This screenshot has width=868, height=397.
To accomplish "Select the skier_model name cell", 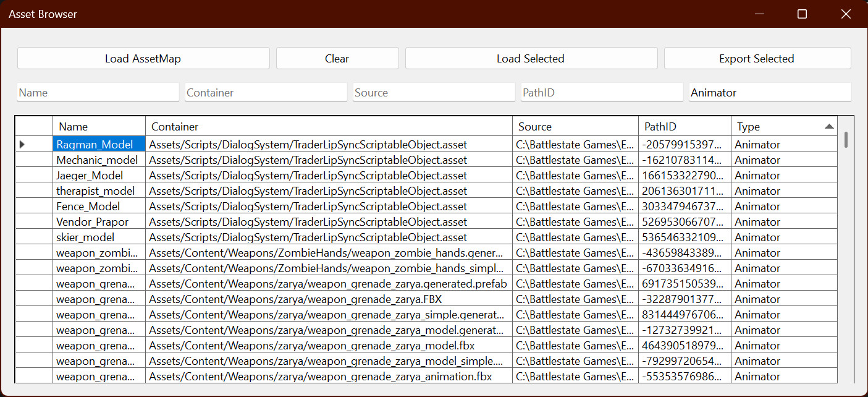I will coord(99,237).
